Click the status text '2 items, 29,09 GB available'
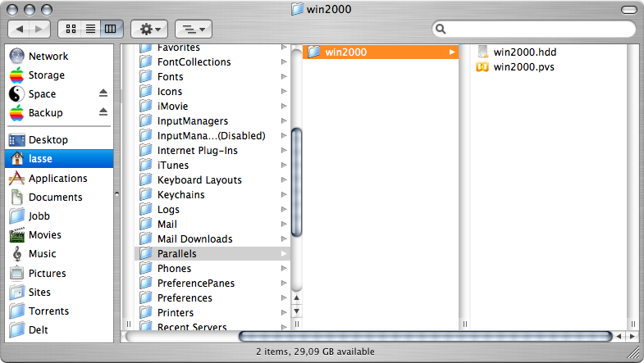 pos(315,352)
